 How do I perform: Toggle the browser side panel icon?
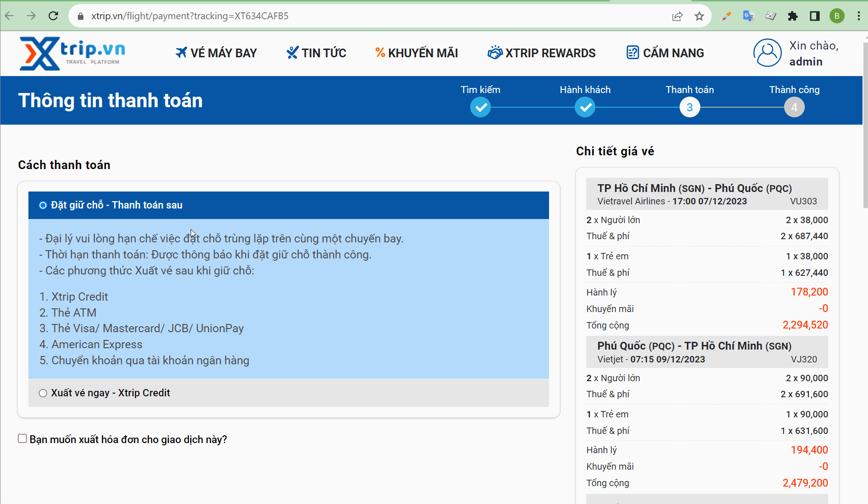click(x=815, y=16)
